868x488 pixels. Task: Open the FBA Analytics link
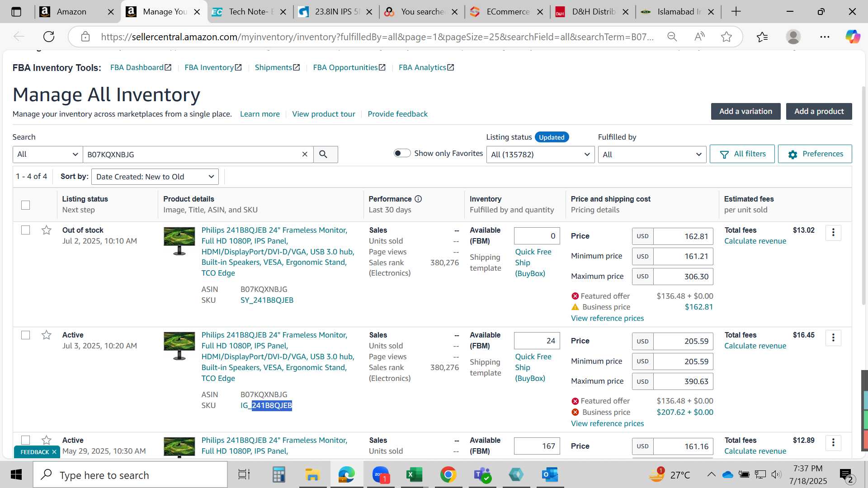(x=426, y=67)
